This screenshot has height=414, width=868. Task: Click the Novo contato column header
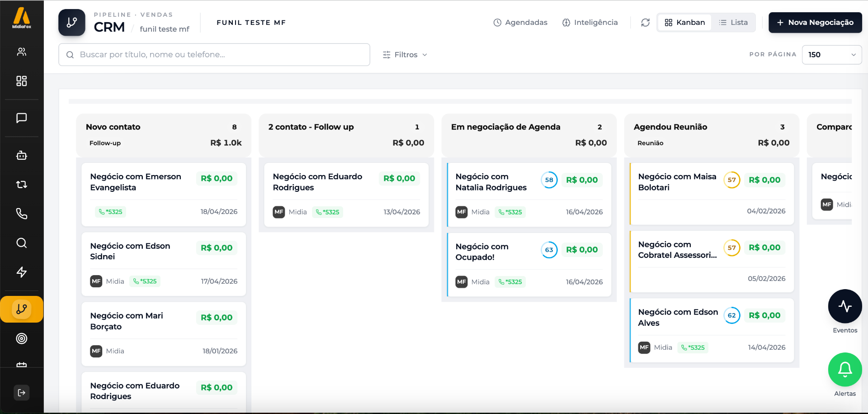tap(164, 135)
